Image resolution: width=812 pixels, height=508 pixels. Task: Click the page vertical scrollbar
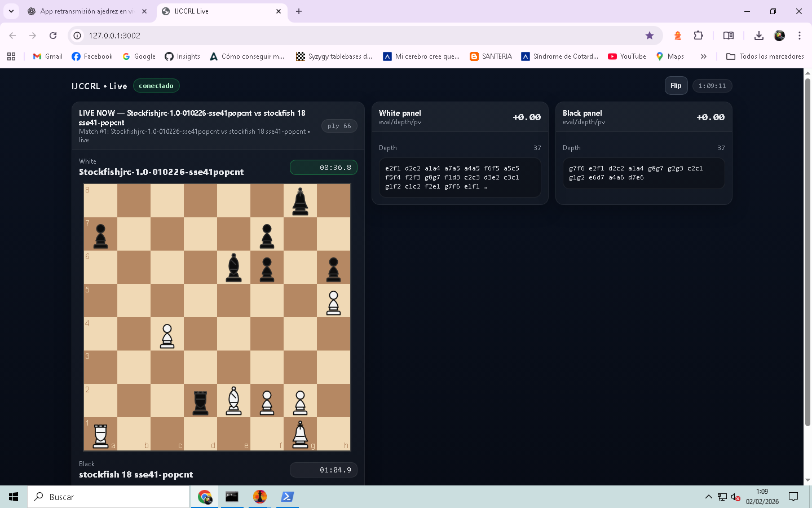coord(807,254)
